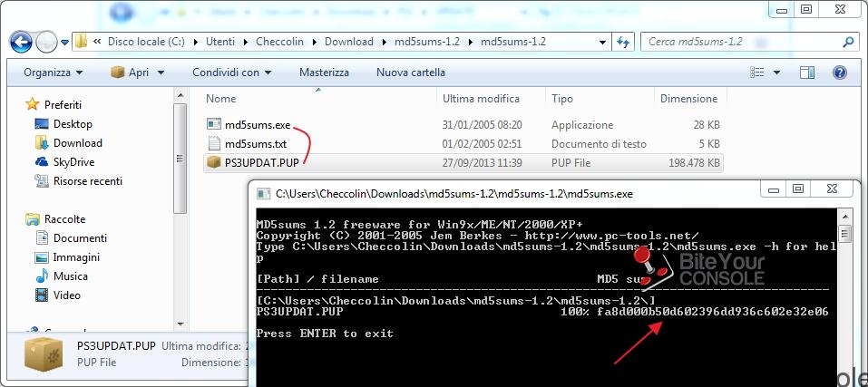The image size is (868, 387).
Task: Sort by the Dimensione column header
Action: pyautogui.click(x=688, y=99)
